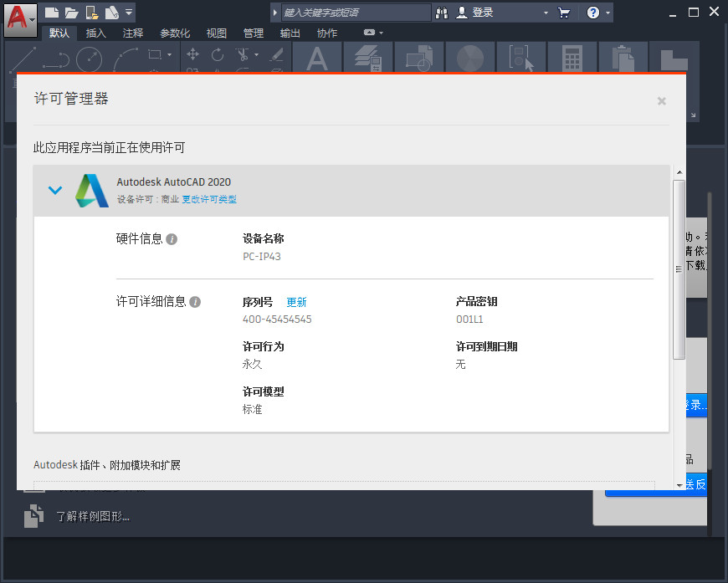Select the Circle tool

tap(88, 59)
